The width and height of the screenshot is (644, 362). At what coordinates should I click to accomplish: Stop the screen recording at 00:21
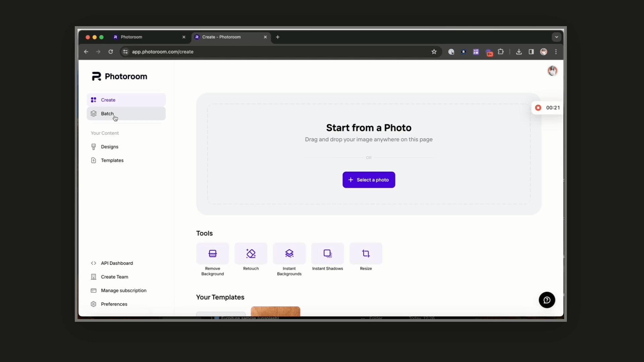click(x=538, y=108)
